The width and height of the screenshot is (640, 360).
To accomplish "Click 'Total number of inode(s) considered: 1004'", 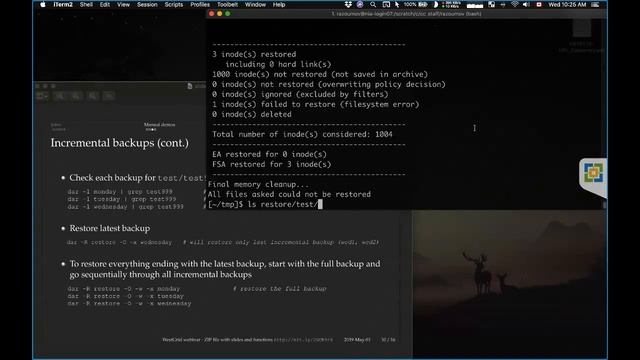I will 302,134.
